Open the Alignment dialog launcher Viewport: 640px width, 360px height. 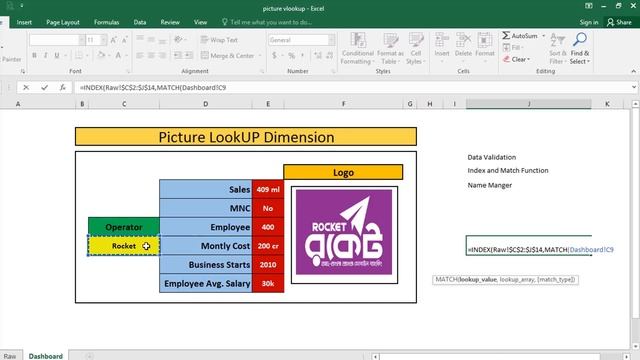262,71
